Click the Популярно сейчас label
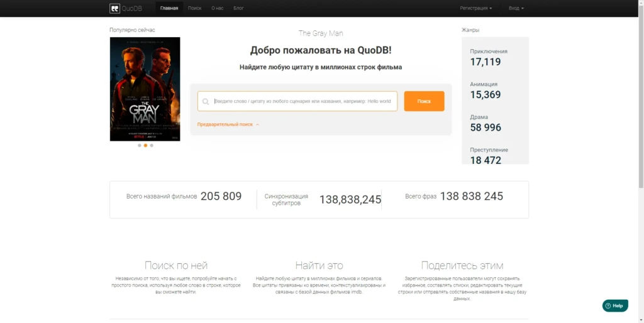The height and width of the screenshot is (323, 644). 132,30
